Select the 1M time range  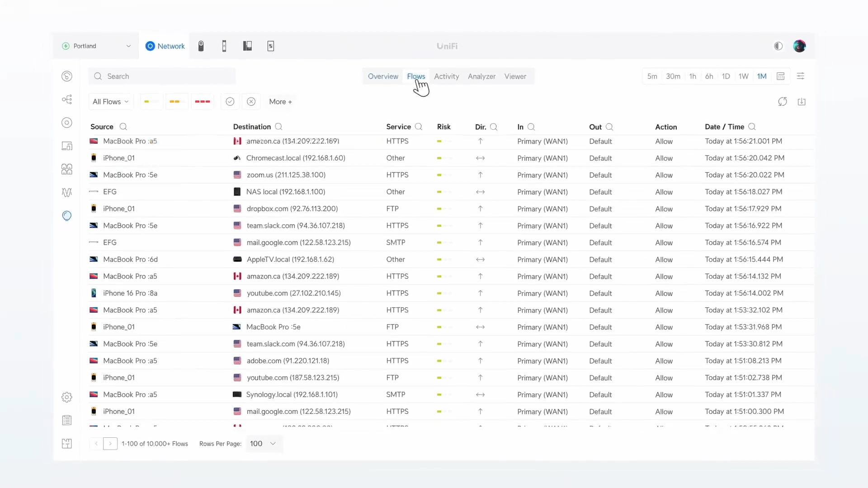click(762, 76)
